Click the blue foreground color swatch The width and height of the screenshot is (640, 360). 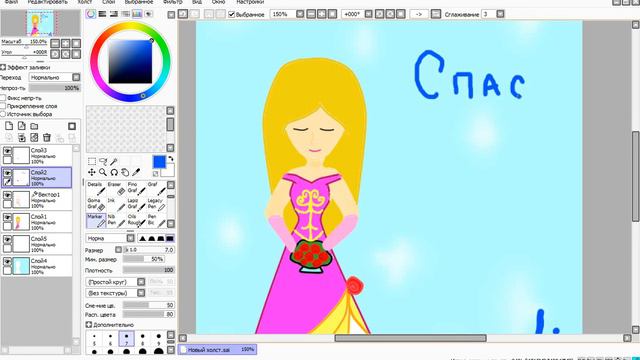[159, 162]
